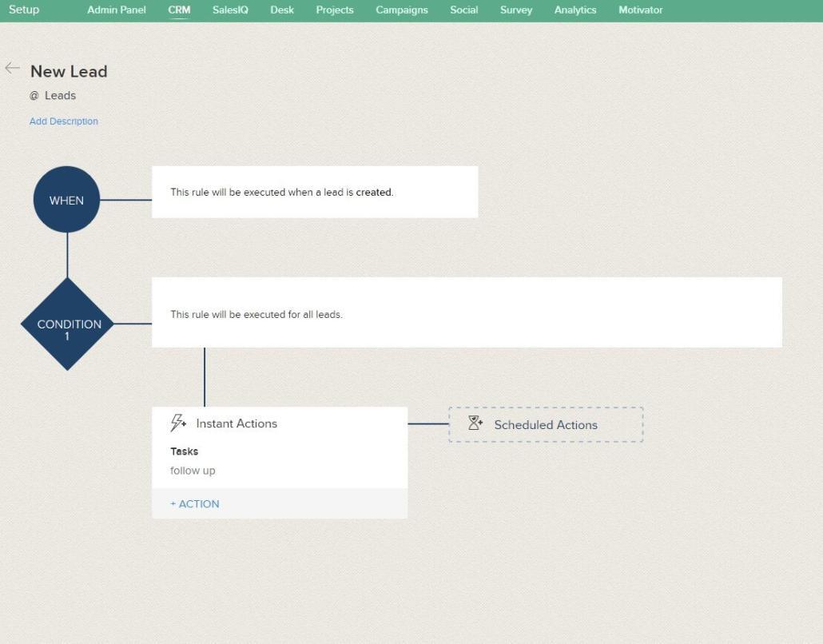Open the rule trigger box about lead created
Image resolution: width=823 pixels, height=644 pixels.
pyautogui.click(x=315, y=192)
